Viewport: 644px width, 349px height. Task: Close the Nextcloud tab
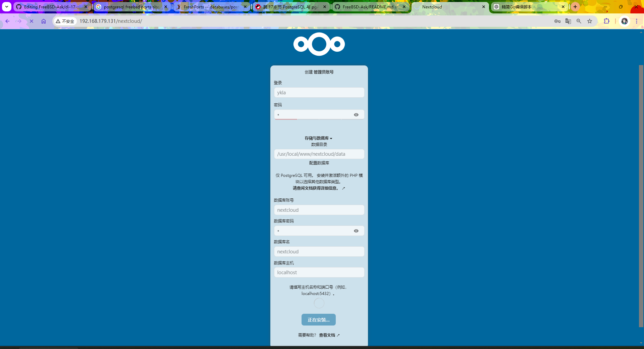point(484,7)
